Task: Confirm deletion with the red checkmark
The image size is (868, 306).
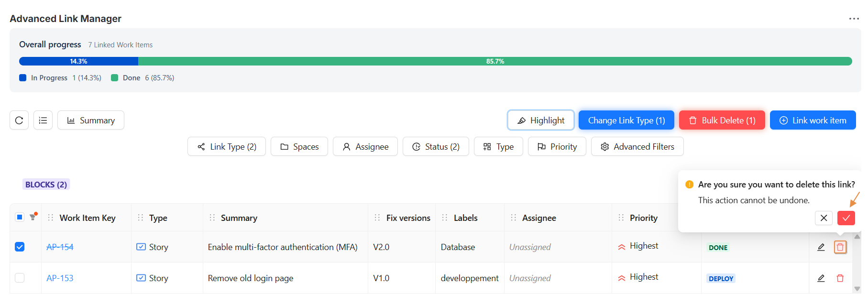Action: click(x=846, y=218)
